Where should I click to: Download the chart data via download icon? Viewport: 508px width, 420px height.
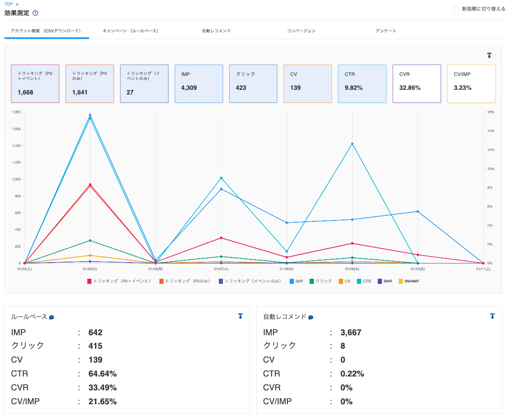tap(489, 56)
